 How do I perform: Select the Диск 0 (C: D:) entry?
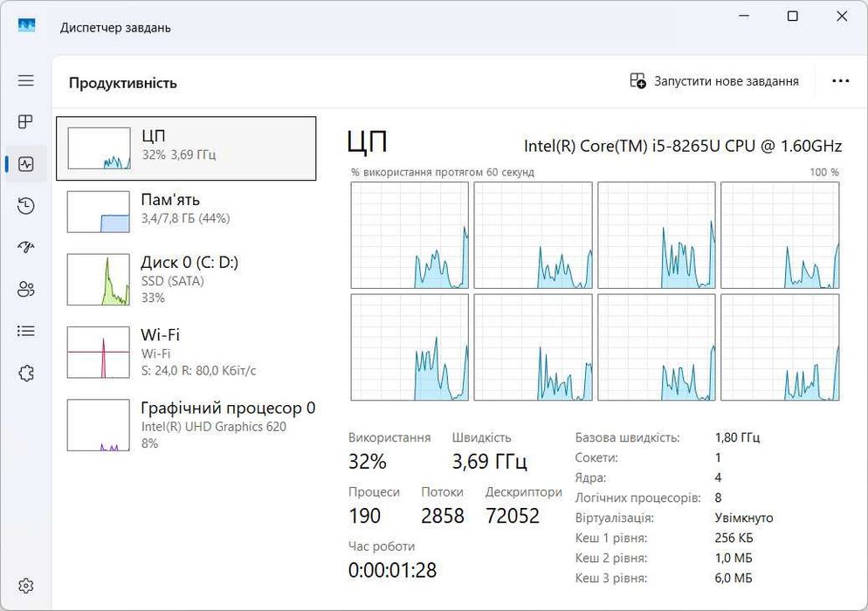(x=186, y=279)
